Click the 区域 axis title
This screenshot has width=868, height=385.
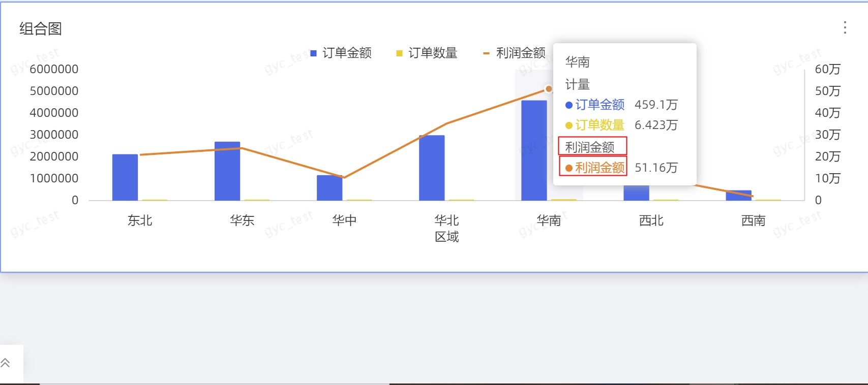446,237
